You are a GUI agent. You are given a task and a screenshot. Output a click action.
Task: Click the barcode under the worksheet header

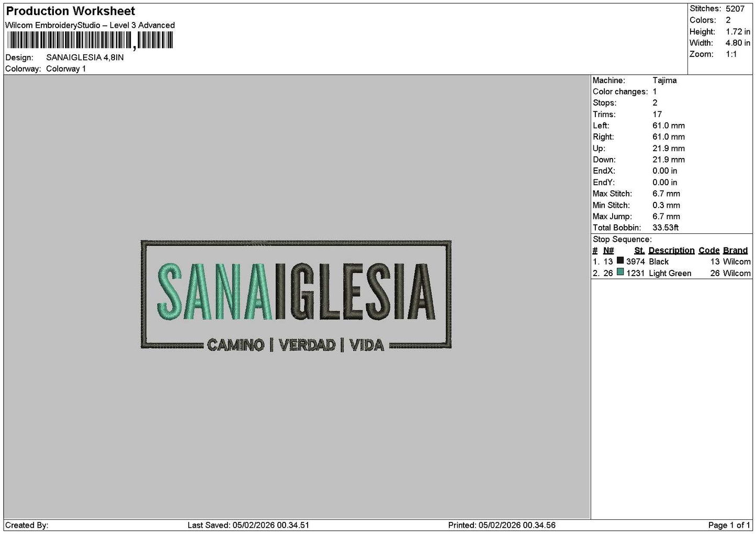89,40
